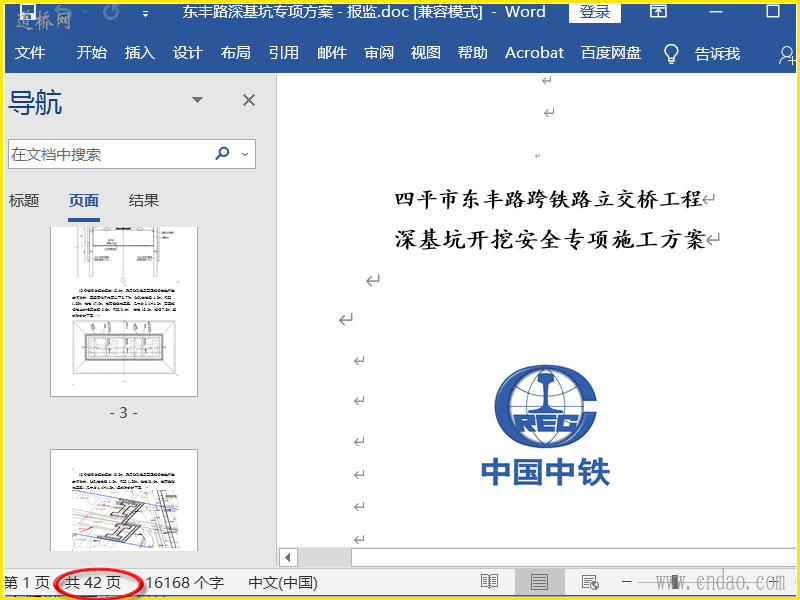Viewport: 800px width, 600px height.
Task: Select the 页面 navigation tab
Action: [84, 201]
